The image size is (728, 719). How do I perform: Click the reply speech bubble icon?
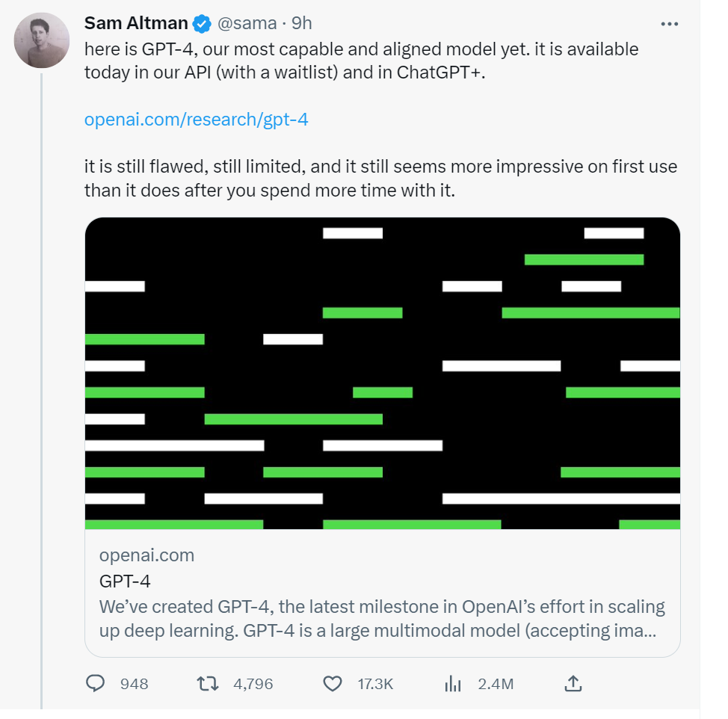pyautogui.click(x=96, y=683)
